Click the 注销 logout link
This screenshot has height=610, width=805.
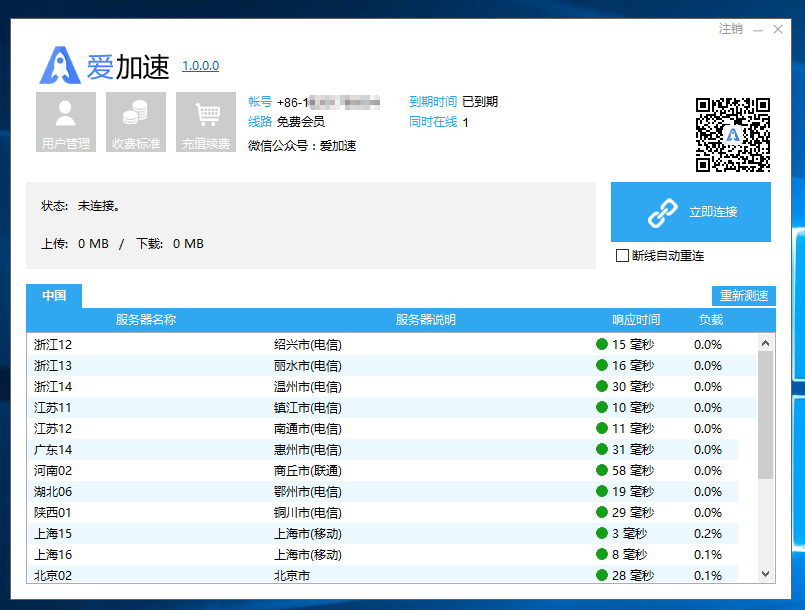pos(728,30)
